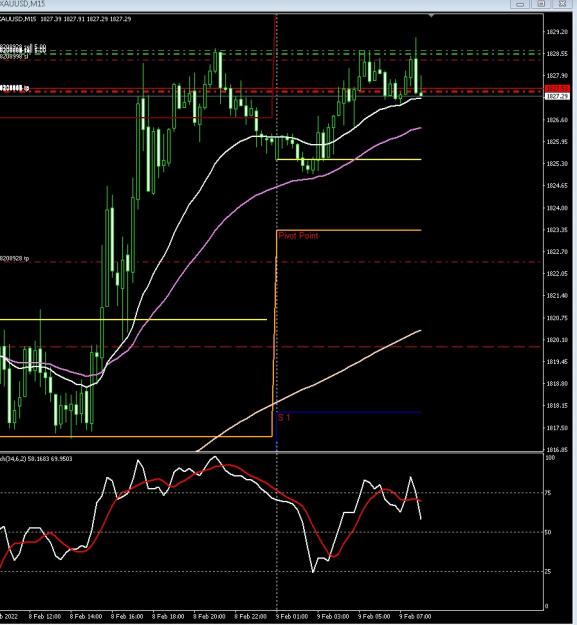
Task: Select the 'Pivot Point' label on chart
Action: coord(298,236)
